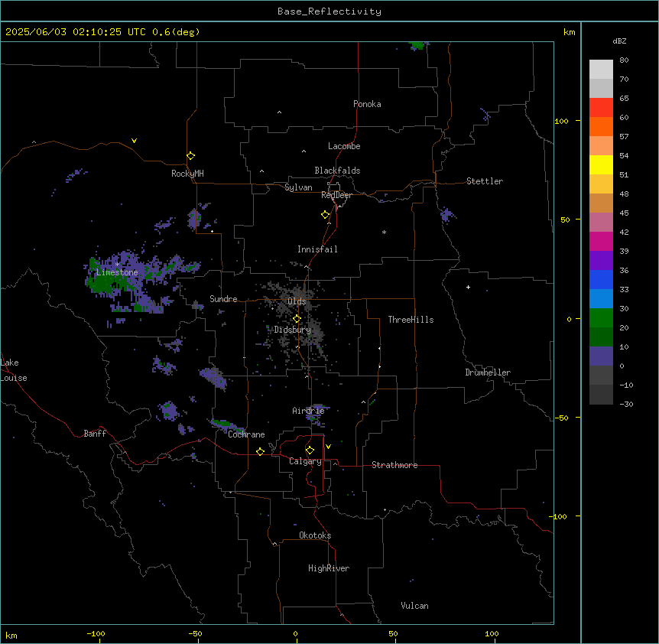
Task: Click asterisk marker above Limestone
Action: tap(117, 265)
